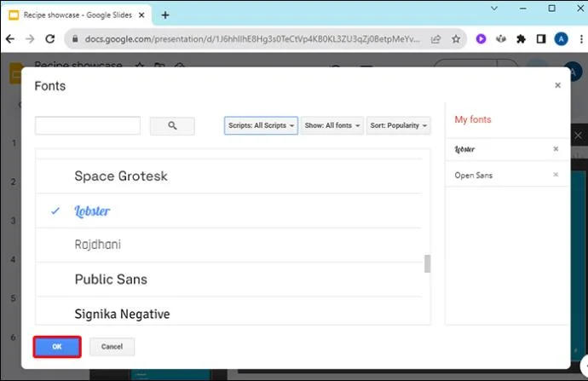The width and height of the screenshot is (588, 381).
Task: Click browser forward arrow
Action: coord(30,39)
